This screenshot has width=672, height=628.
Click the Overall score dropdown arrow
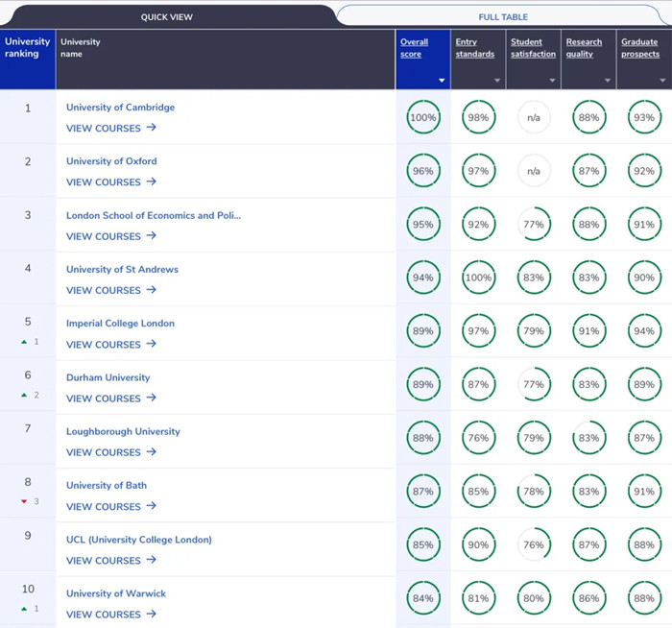pos(442,81)
